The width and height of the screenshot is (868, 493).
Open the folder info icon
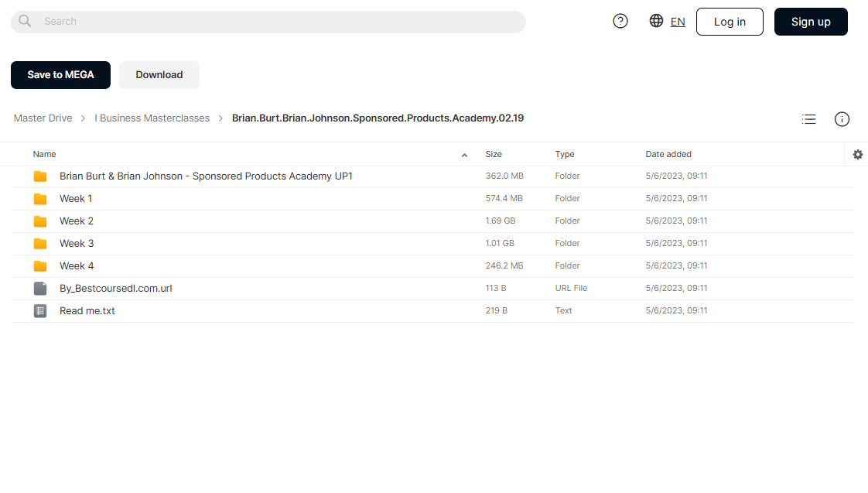tap(842, 119)
